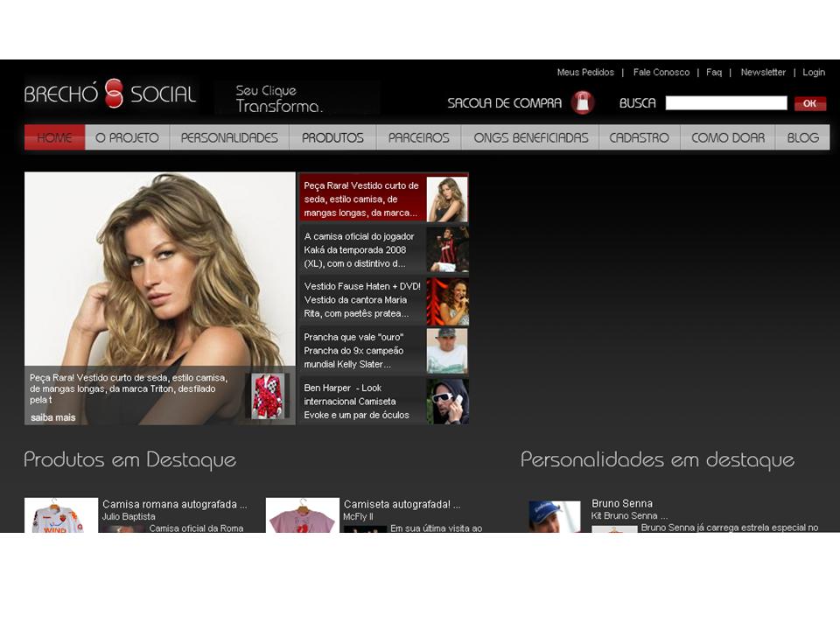This screenshot has width=840, height=630.
Task: Click the Login link
Action: click(x=814, y=73)
